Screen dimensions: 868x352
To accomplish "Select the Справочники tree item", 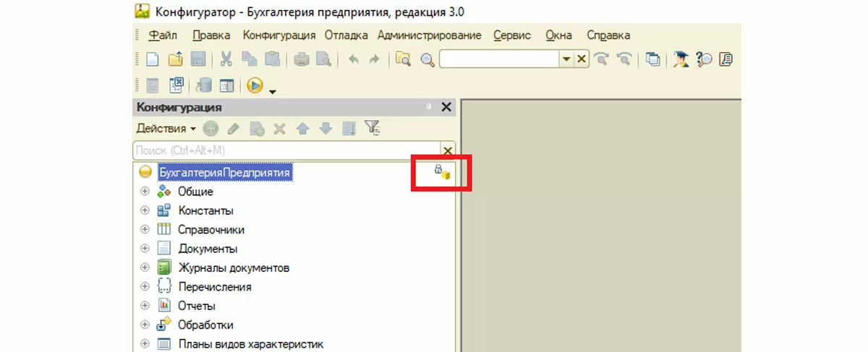I will (211, 230).
